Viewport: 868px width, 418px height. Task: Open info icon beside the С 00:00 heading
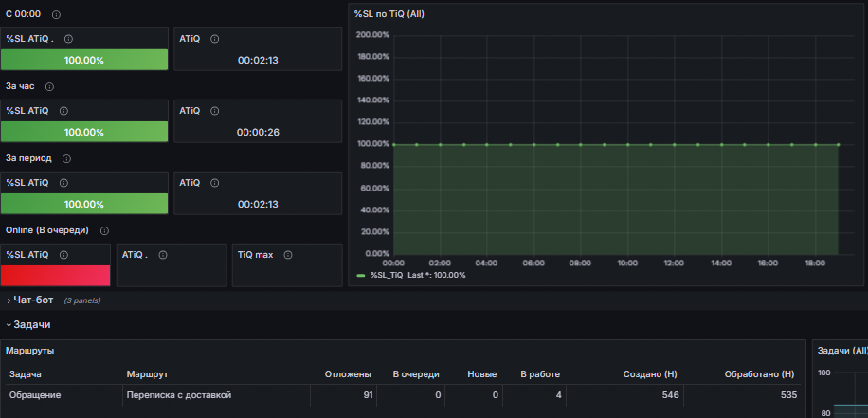(x=56, y=15)
